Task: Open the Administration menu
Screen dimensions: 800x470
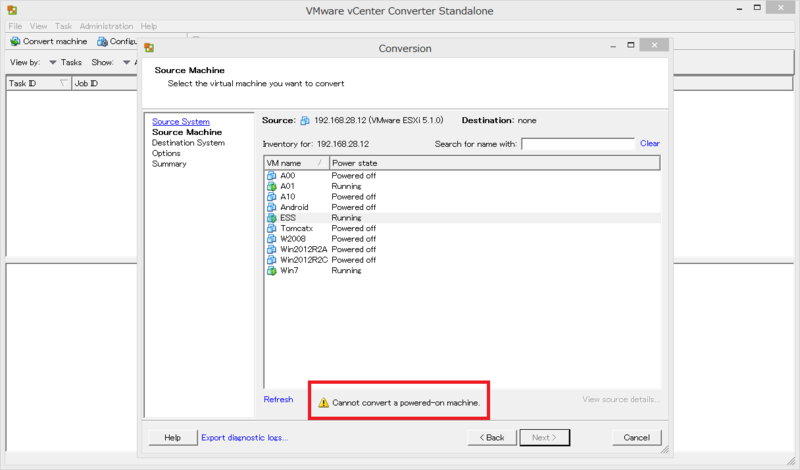Action: [106, 26]
